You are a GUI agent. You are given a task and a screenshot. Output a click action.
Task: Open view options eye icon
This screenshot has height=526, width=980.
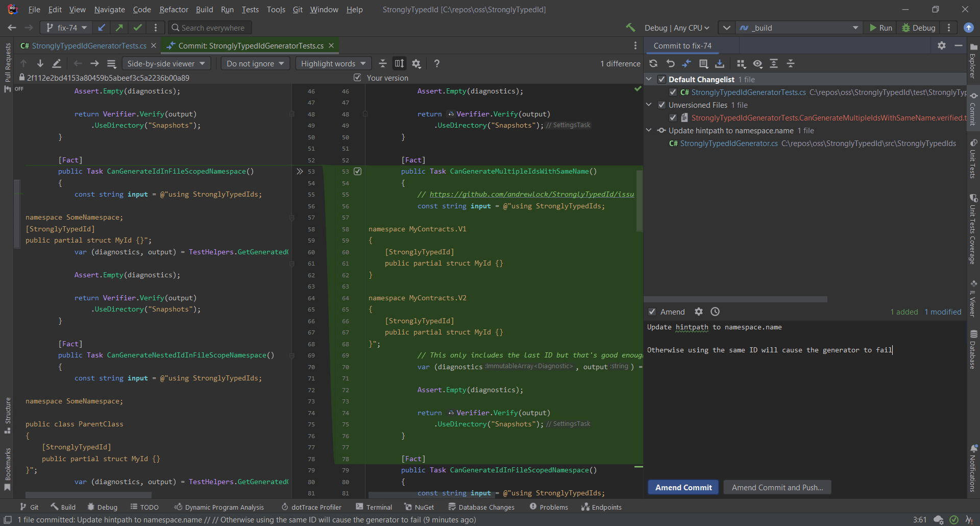coord(758,63)
